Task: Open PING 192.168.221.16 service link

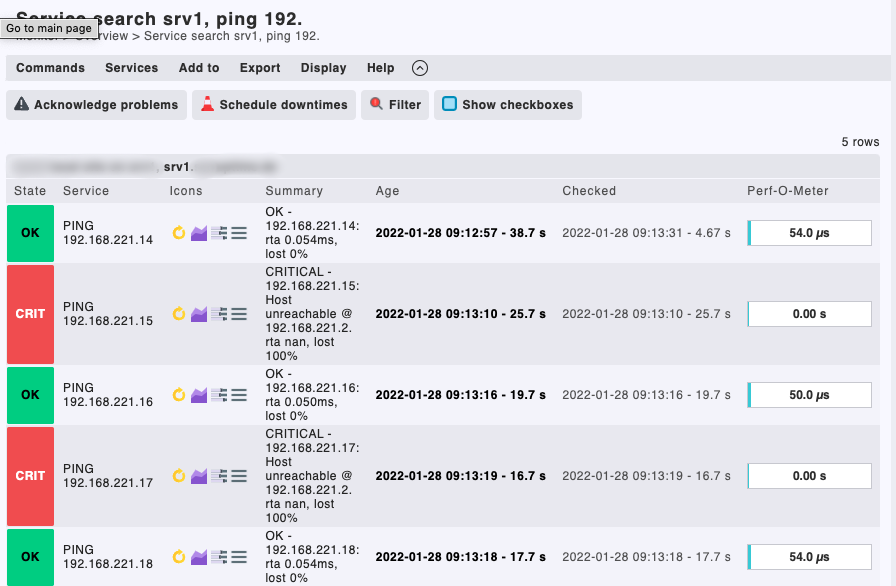Action: 108,395
